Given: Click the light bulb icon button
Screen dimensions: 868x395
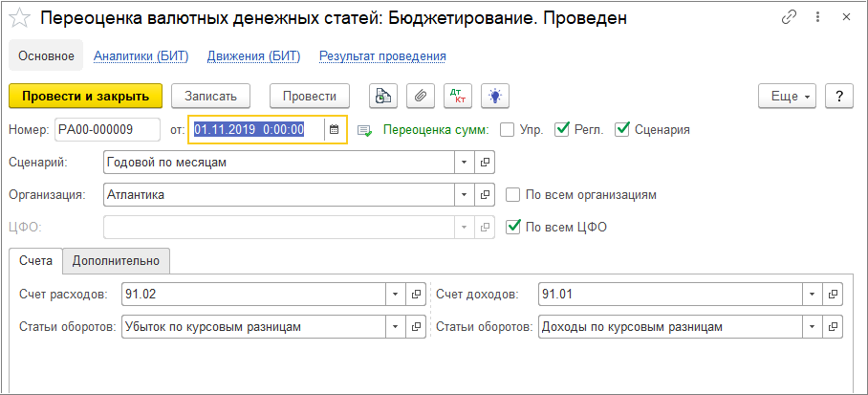Looking at the screenshot, I should (495, 96).
